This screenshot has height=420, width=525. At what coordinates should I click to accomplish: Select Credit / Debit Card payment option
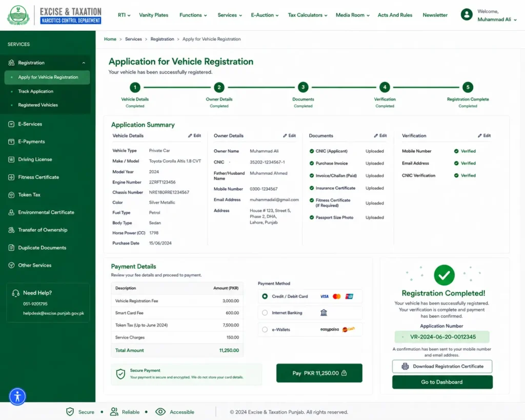click(265, 296)
